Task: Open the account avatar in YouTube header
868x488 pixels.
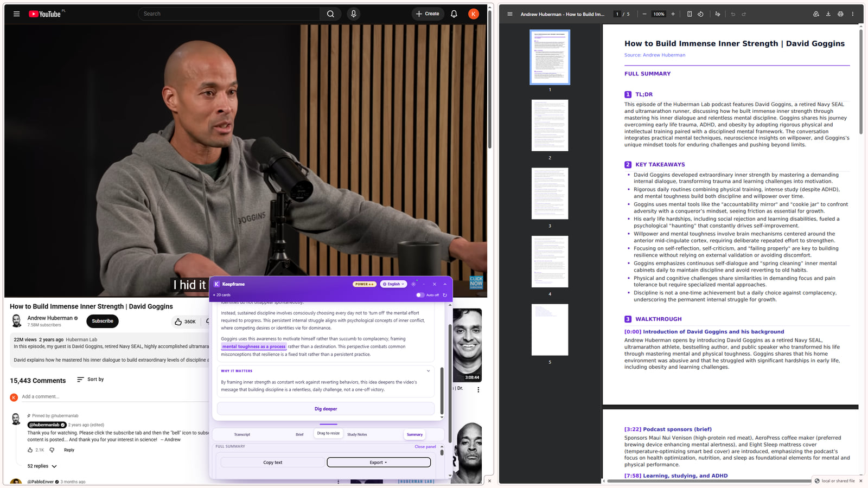Action: pyautogui.click(x=474, y=14)
